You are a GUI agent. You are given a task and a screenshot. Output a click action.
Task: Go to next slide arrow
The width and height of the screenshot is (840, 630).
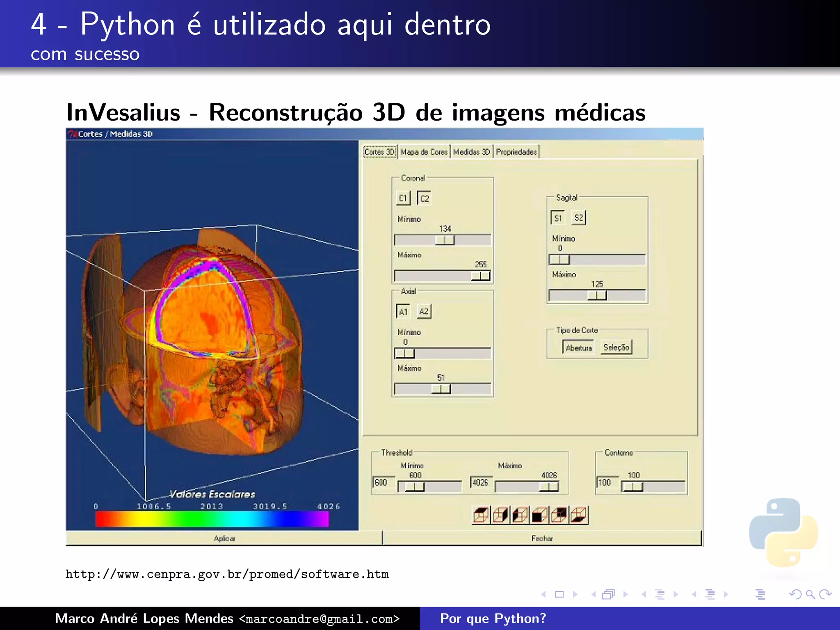(575, 594)
